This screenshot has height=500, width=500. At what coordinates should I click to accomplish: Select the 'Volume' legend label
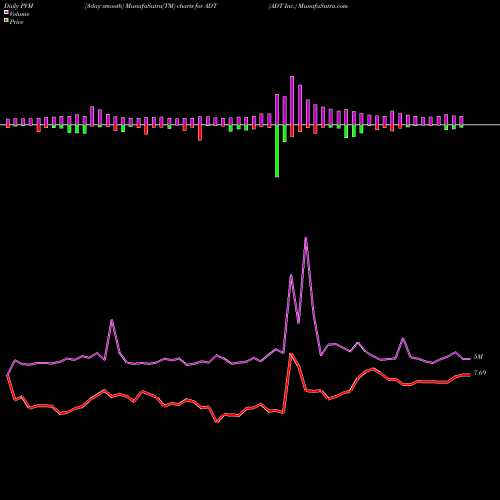pos(19,14)
